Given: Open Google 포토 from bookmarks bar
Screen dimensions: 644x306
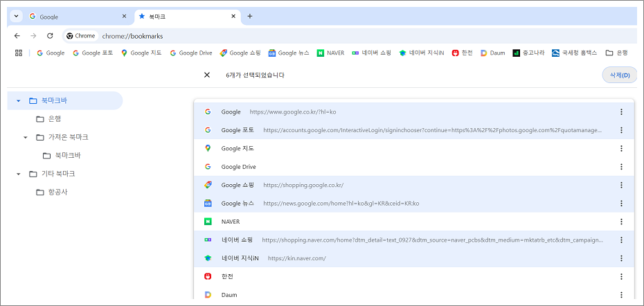Looking at the screenshot, I should [x=92, y=53].
